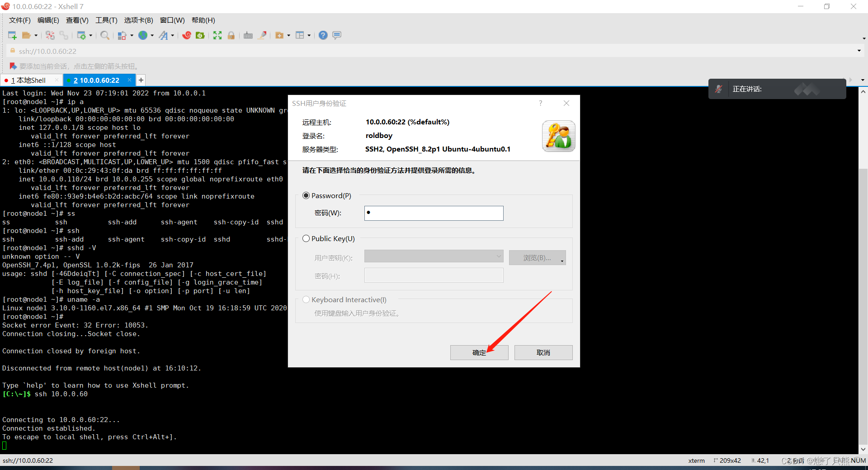Click the muted microphone icon in overlay
The width and height of the screenshot is (868, 470).
tap(719, 89)
